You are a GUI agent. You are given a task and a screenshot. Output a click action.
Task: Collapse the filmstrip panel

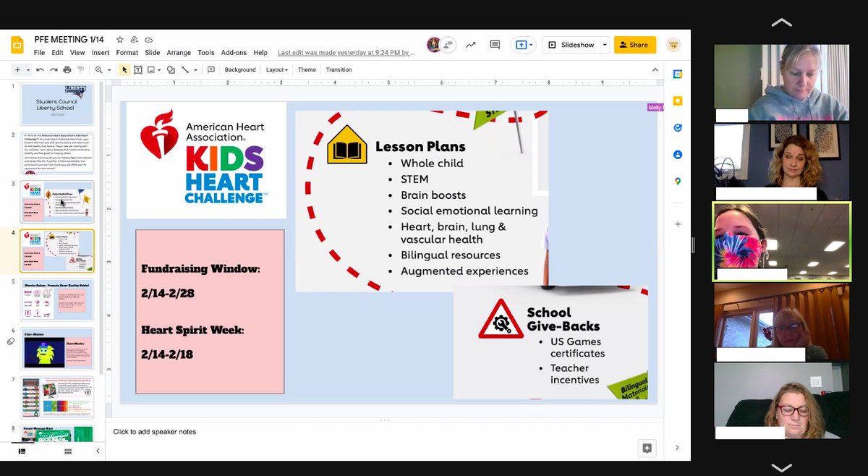(x=98, y=451)
